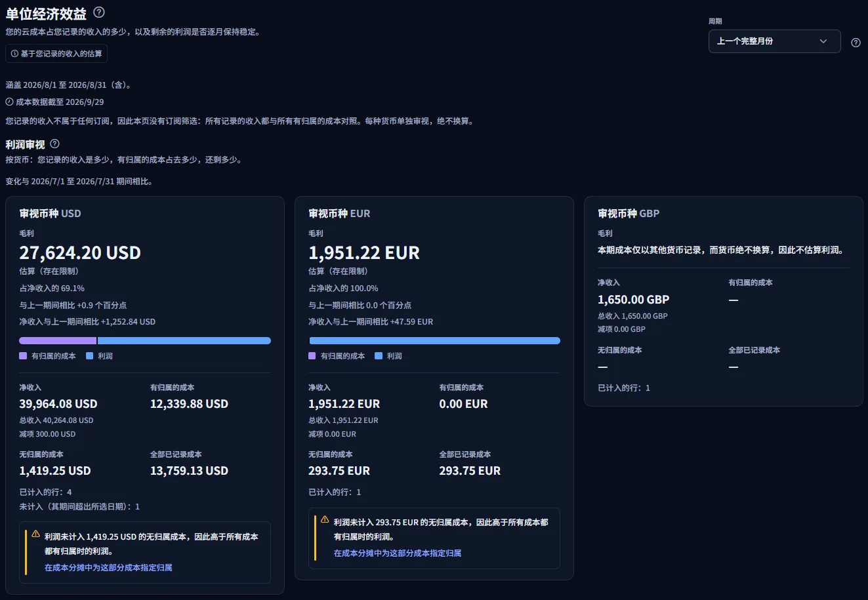The image size is (868, 600).
Task: Click 总收入 1,650.00 GBP line
Action: (x=632, y=316)
